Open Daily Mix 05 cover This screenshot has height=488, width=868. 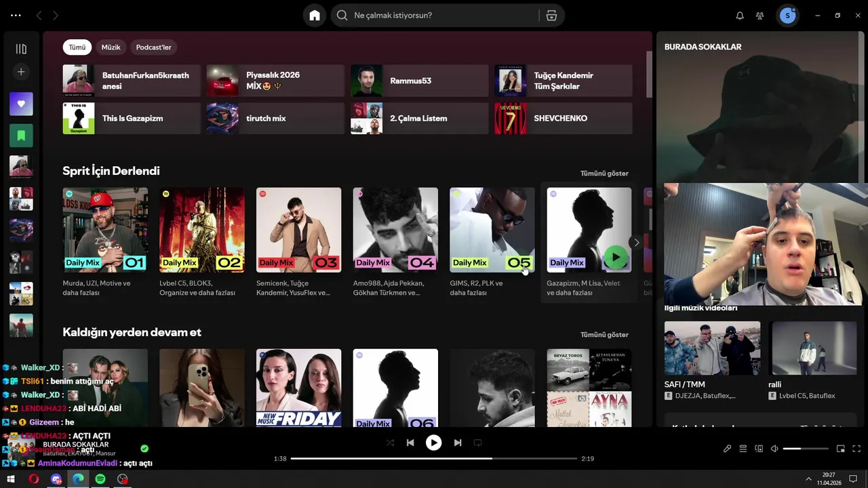pyautogui.click(x=492, y=230)
